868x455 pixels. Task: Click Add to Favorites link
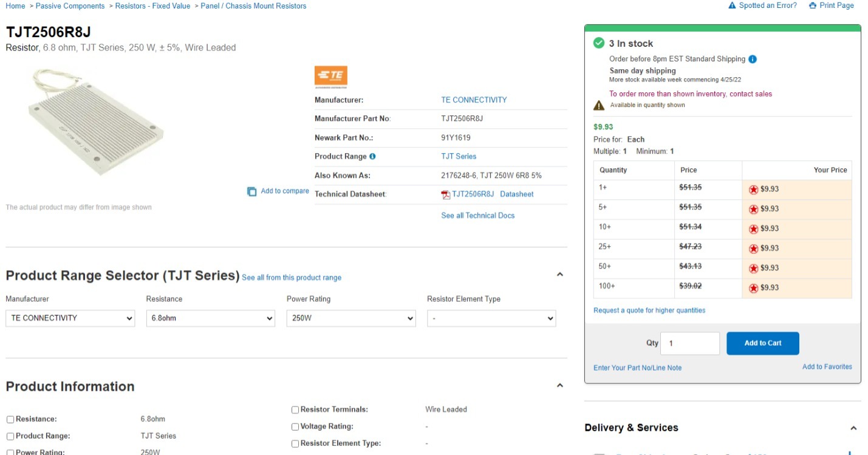point(827,367)
